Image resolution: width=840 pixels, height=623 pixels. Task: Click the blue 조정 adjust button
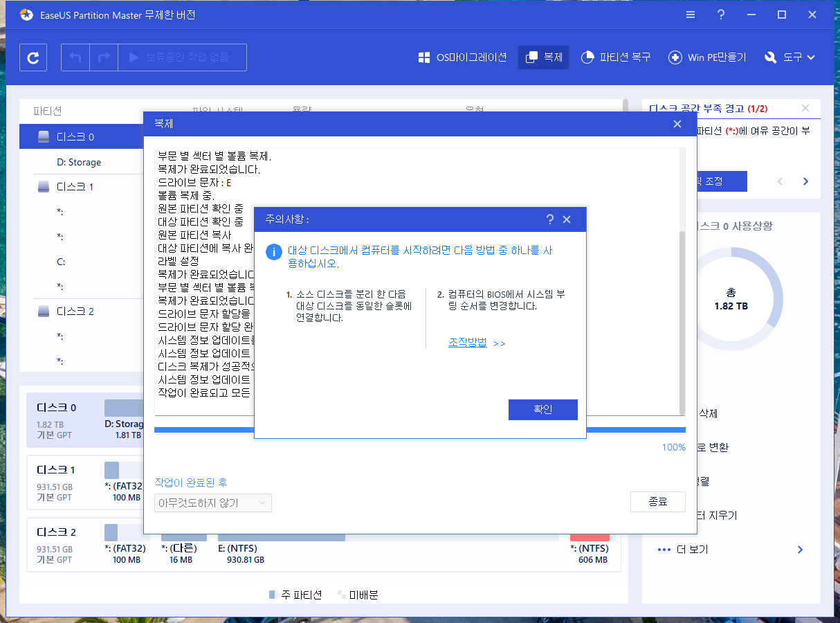[721, 181]
